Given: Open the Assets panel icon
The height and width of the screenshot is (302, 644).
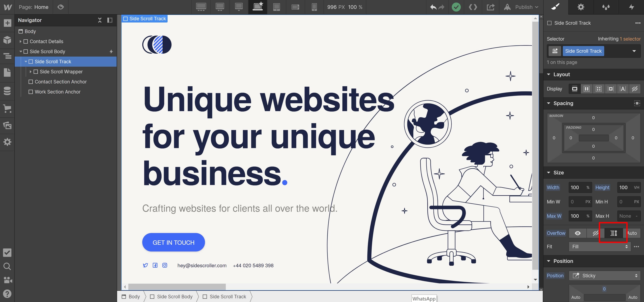Looking at the screenshot, I should 7,125.
